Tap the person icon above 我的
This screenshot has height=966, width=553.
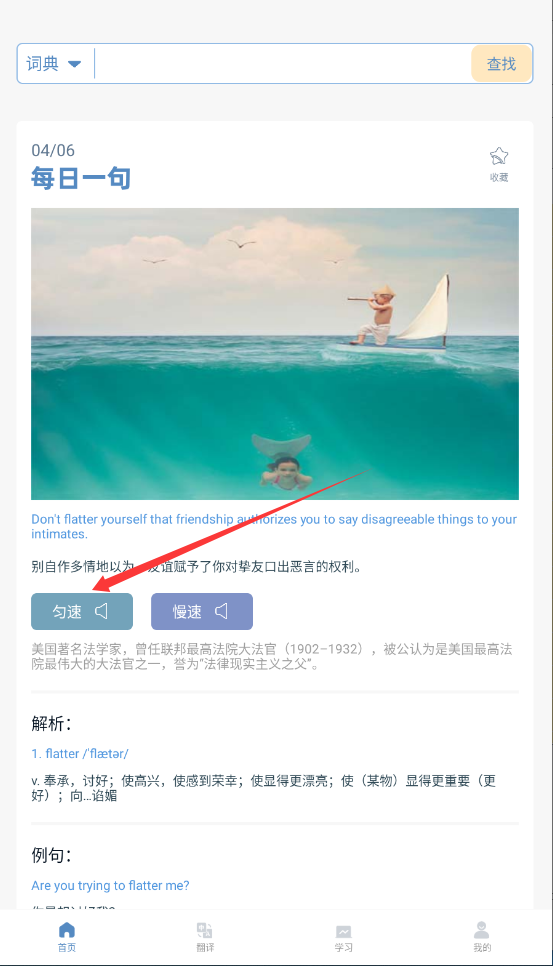coord(482,930)
